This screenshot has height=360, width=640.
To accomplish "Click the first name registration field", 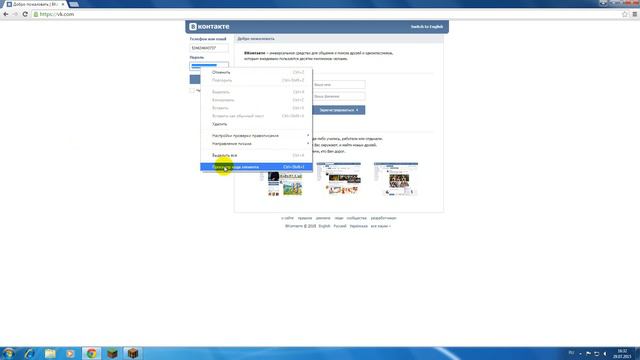I will pos(339,84).
